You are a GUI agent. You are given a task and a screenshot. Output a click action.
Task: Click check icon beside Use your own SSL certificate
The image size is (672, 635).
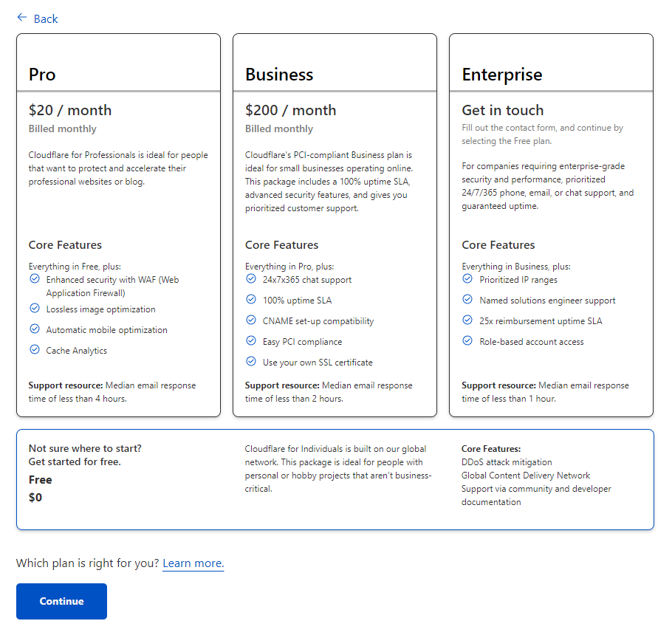[x=251, y=361]
